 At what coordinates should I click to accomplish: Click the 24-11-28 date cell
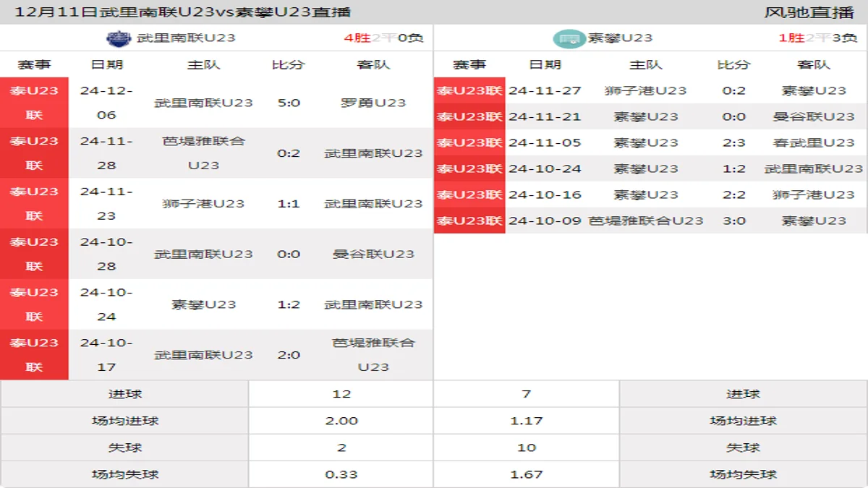coord(106,153)
